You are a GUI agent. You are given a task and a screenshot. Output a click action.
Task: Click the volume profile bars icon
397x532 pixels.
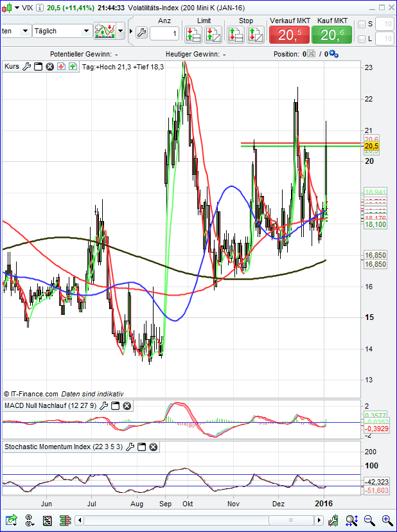(x=65, y=520)
